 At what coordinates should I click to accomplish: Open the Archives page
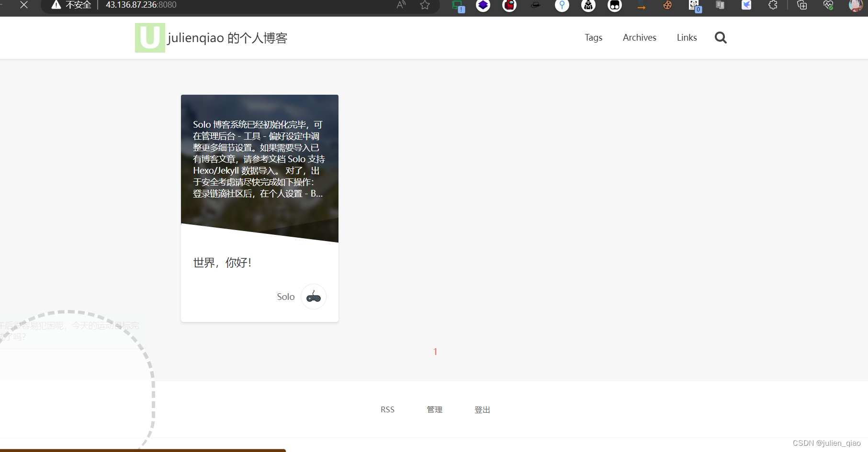click(x=639, y=37)
